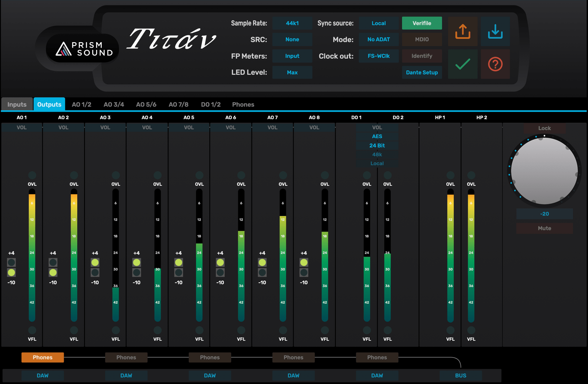Click the master volume knob
The height and width of the screenshot is (384, 588).
click(544, 171)
